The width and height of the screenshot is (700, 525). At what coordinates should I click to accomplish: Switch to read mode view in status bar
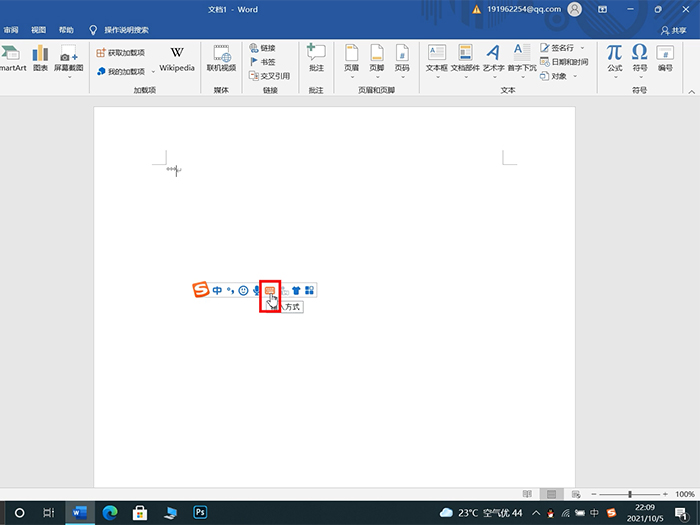(527, 494)
